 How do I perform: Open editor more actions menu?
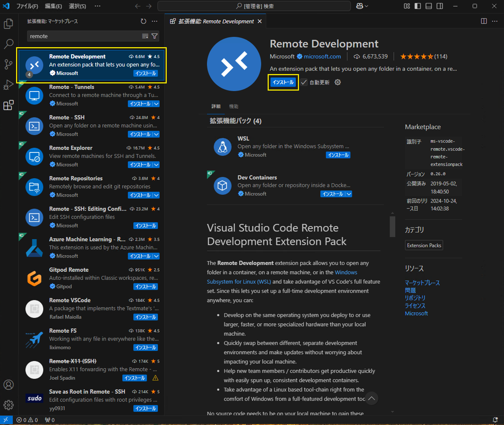coord(495,21)
